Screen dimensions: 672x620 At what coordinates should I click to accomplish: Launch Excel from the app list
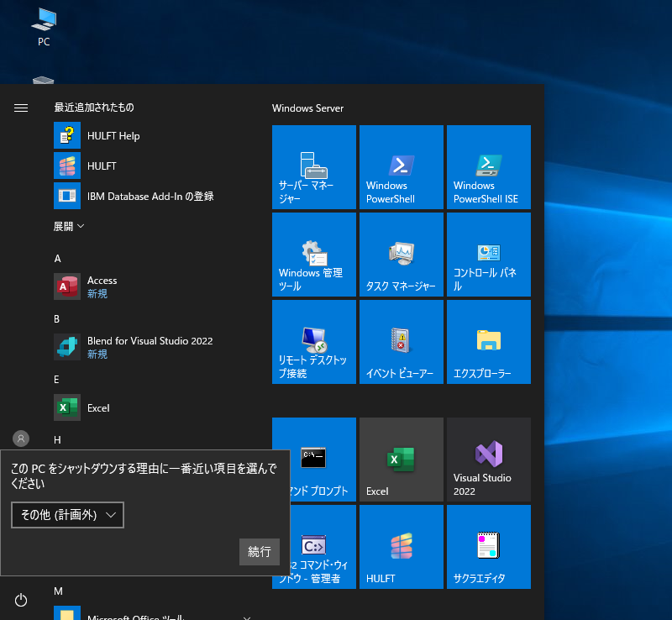(x=155, y=407)
